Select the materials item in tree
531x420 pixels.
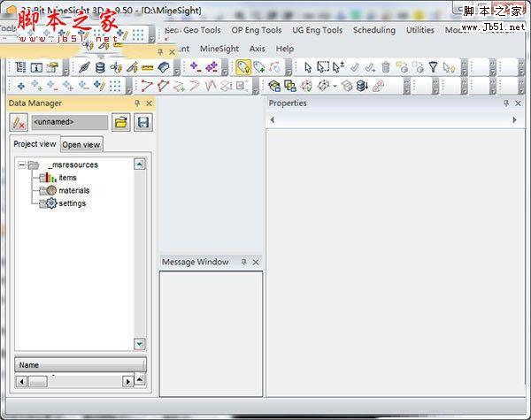(x=73, y=190)
